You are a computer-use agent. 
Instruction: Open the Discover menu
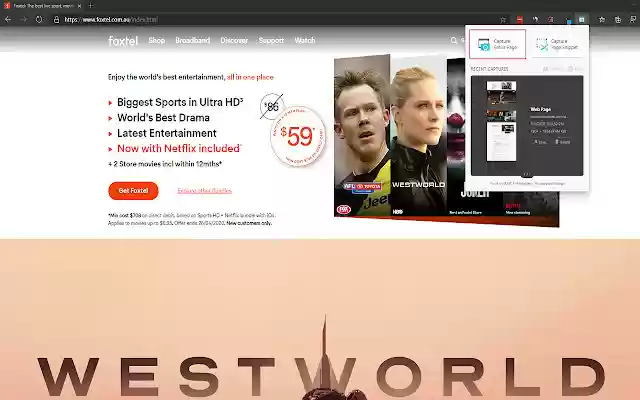point(234,40)
